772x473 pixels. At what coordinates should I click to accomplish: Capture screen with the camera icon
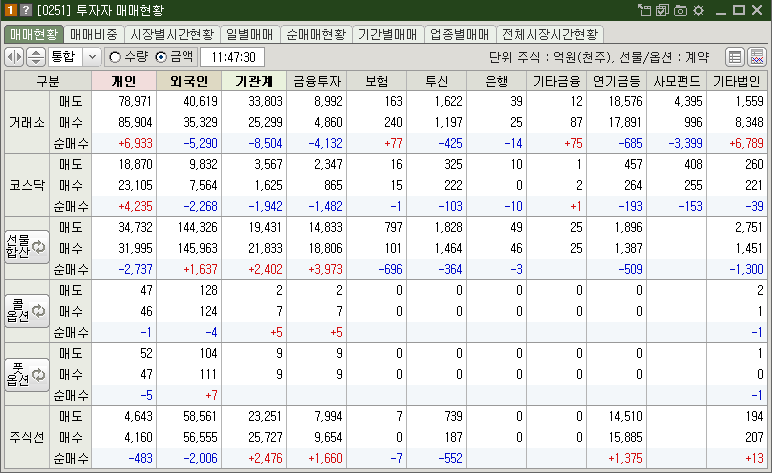(x=680, y=10)
